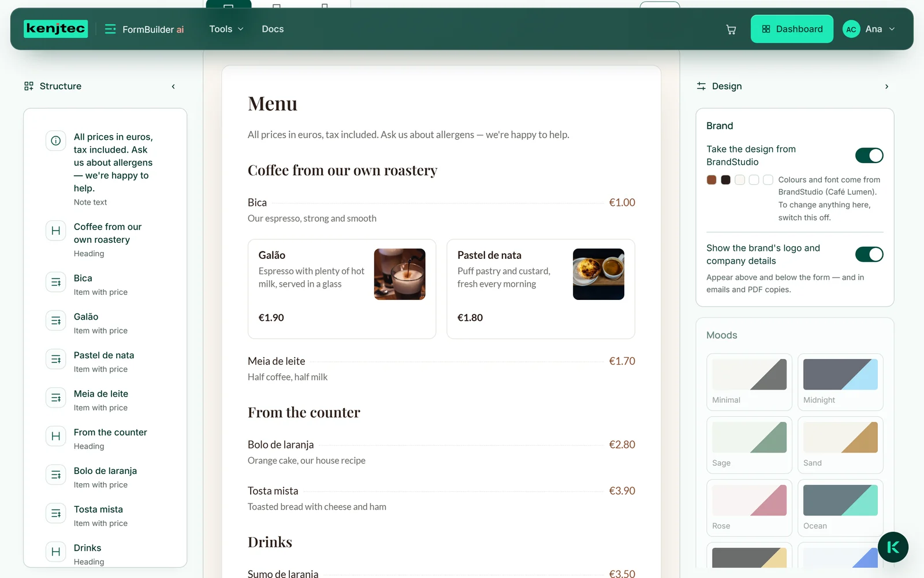Click the Structure panel grid icon
The width and height of the screenshot is (924, 578).
(29, 86)
